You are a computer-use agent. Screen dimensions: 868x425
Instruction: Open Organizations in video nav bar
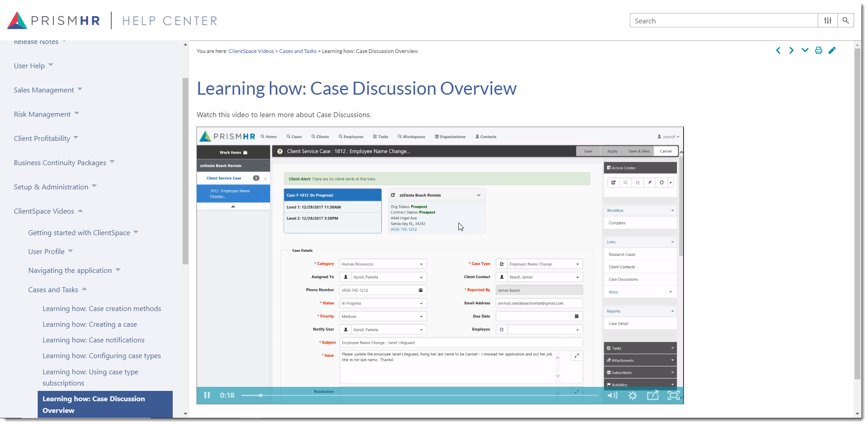pyautogui.click(x=450, y=136)
